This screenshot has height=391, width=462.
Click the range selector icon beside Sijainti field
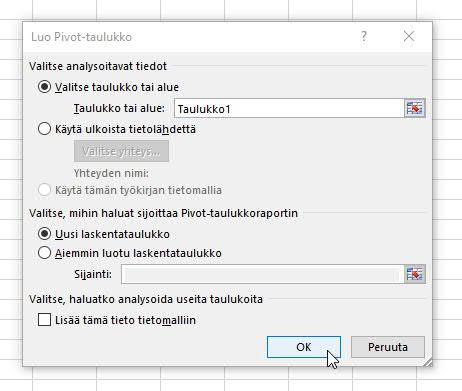coord(415,274)
